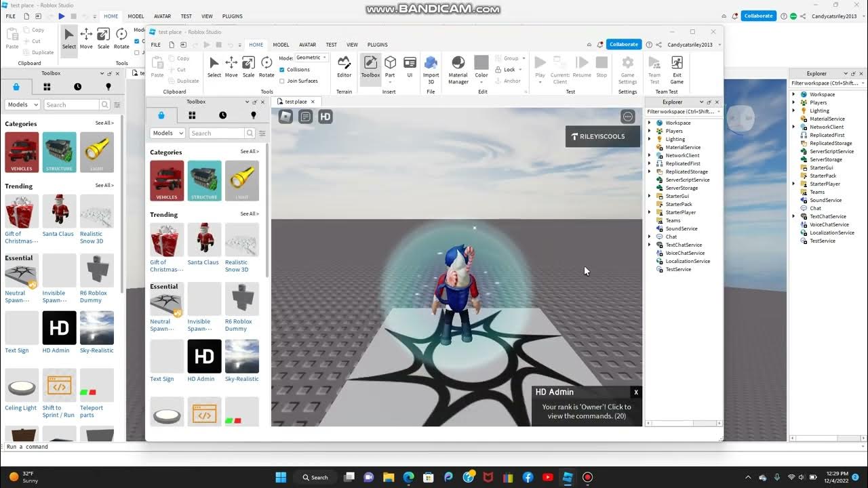Screen dimensions: 868x488
Task: Switch to Recent tab in front Toolbox
Action: [x=223, y=115]
